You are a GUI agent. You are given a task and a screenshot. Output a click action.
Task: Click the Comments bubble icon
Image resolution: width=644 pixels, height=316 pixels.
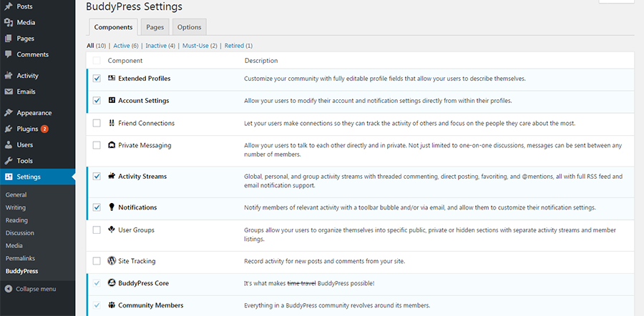coord(8,54)
